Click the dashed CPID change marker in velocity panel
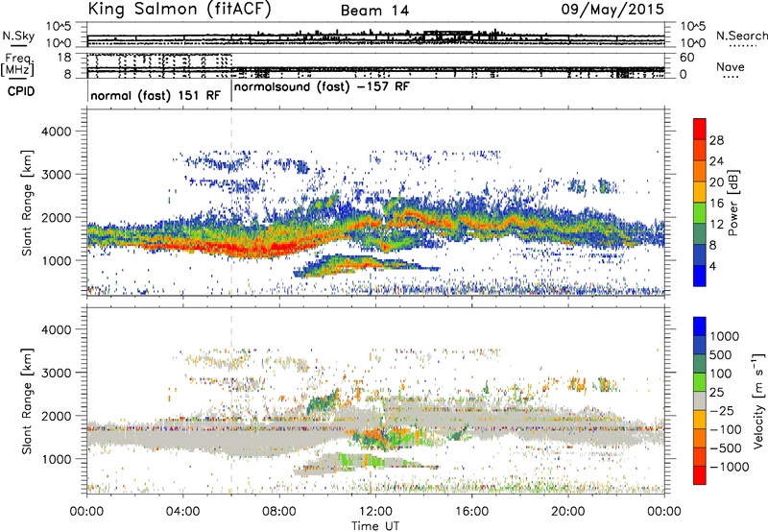 [x=231, y=399]
